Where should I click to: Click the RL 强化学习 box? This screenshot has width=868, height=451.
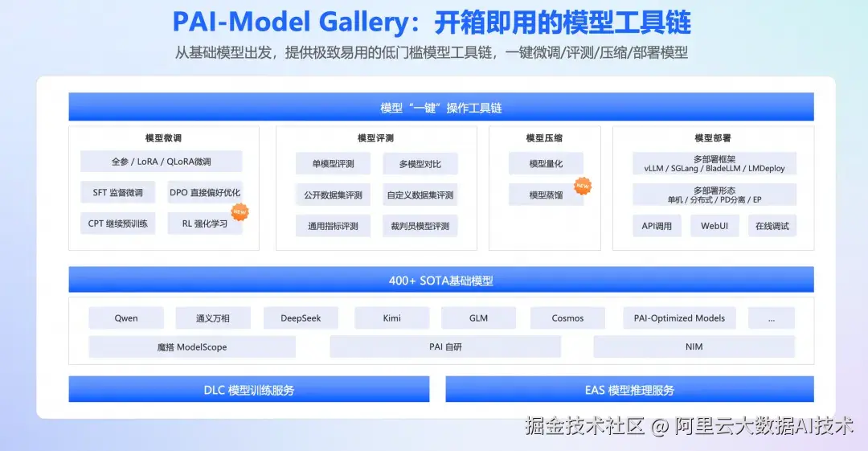(x=205, y=223)
